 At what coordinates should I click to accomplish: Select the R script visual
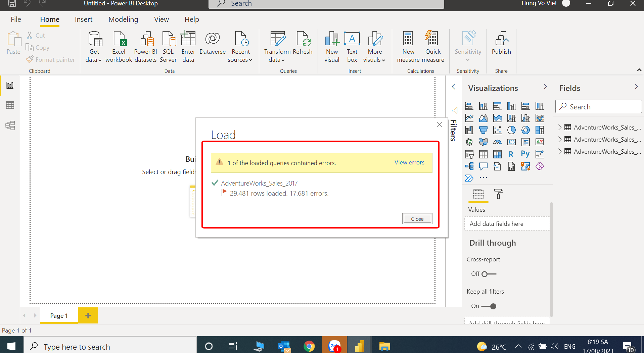tap(511, 154)
